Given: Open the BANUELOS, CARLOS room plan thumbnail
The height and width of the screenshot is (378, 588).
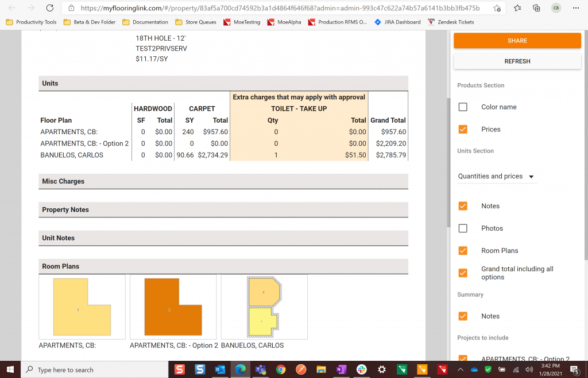Looking at the screenshot, I should pyautogui.click(x=264, y=306).
